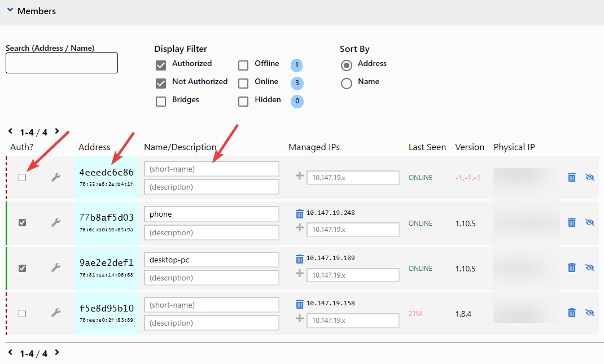604x364 pixels.
Task: Remove managed IP 10.147.19.158 via trash icon
Action: click(x=299, y=302)
